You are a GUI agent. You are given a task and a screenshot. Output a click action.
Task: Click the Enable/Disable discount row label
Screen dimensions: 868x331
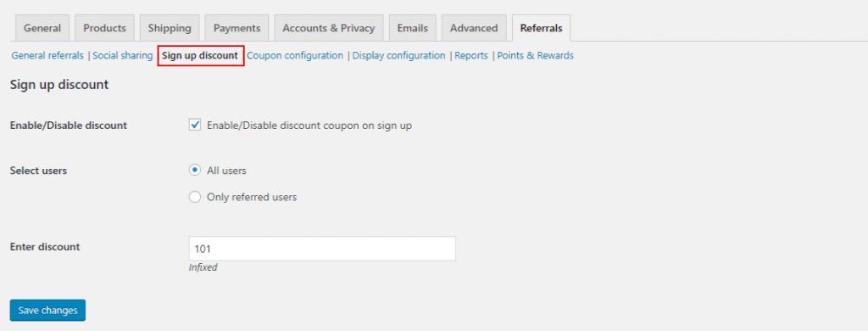[x=69, y=126]
